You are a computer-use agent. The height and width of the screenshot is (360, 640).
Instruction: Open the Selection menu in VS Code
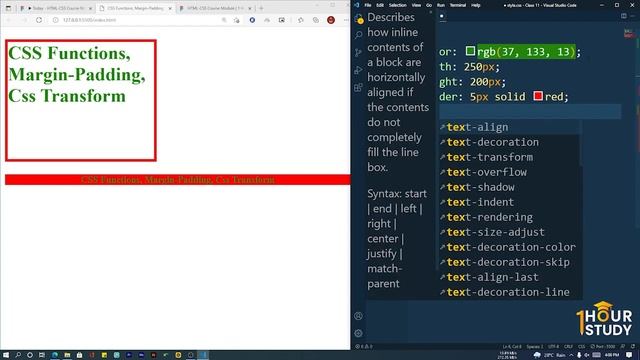coord(398,5)
